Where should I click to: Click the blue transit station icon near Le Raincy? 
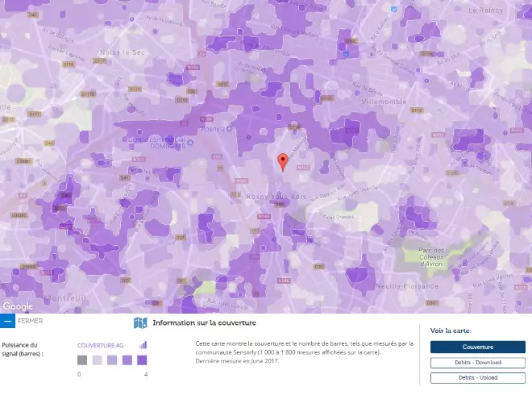coord(393,9)
